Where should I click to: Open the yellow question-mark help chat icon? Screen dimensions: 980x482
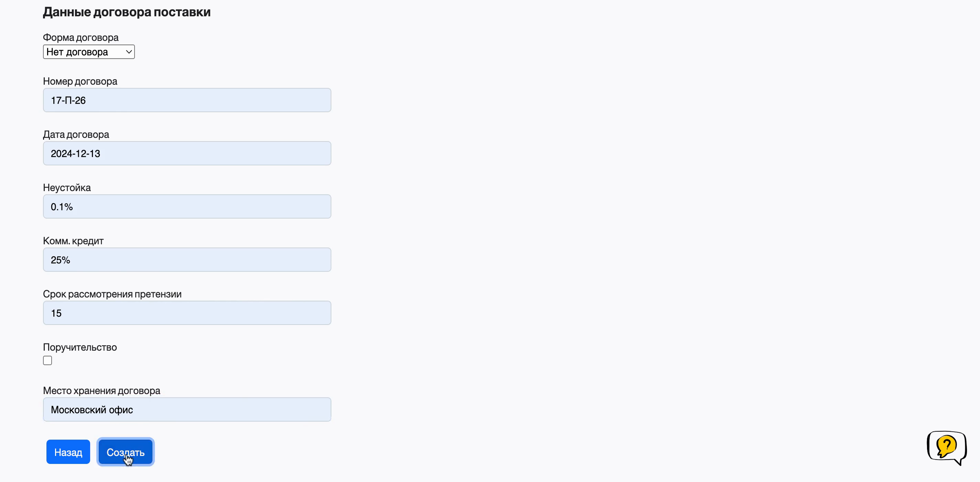(x=947, y=447)
